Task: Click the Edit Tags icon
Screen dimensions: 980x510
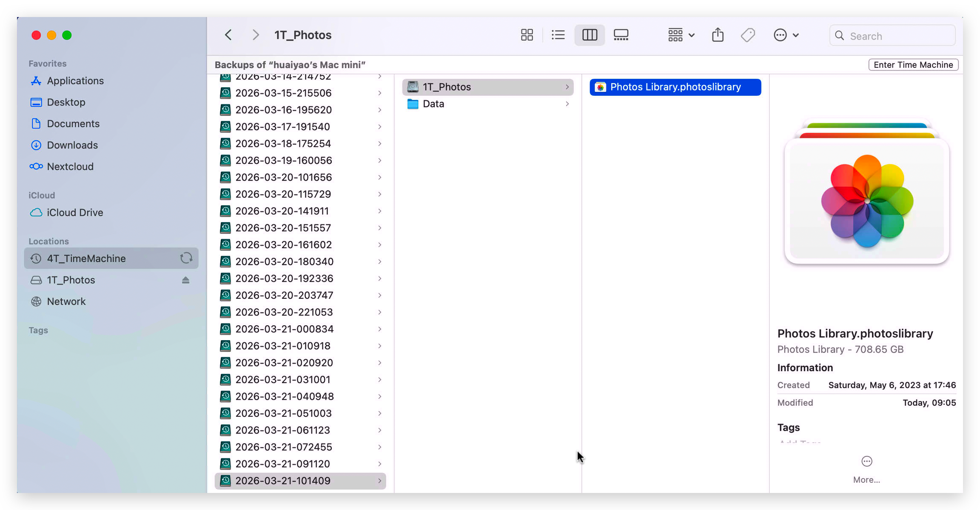Action: [748, 35]
